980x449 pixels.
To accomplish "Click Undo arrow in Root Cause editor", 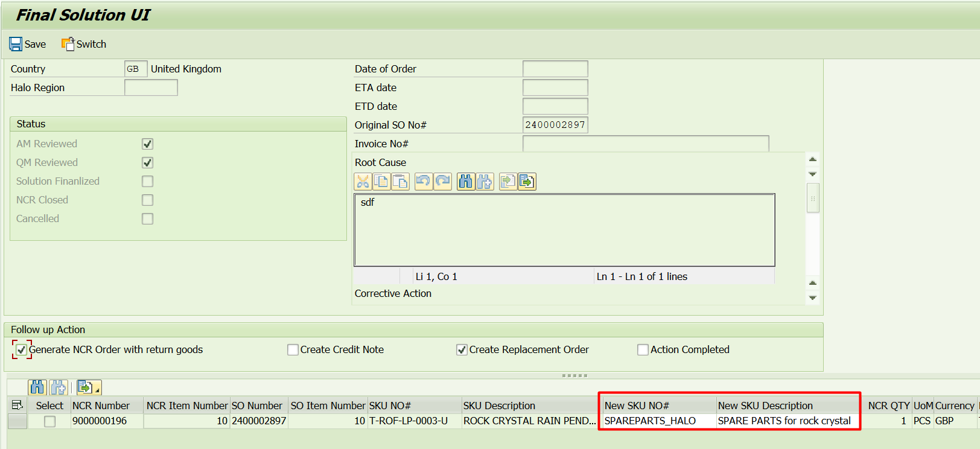I will click(x=424, y=181).
